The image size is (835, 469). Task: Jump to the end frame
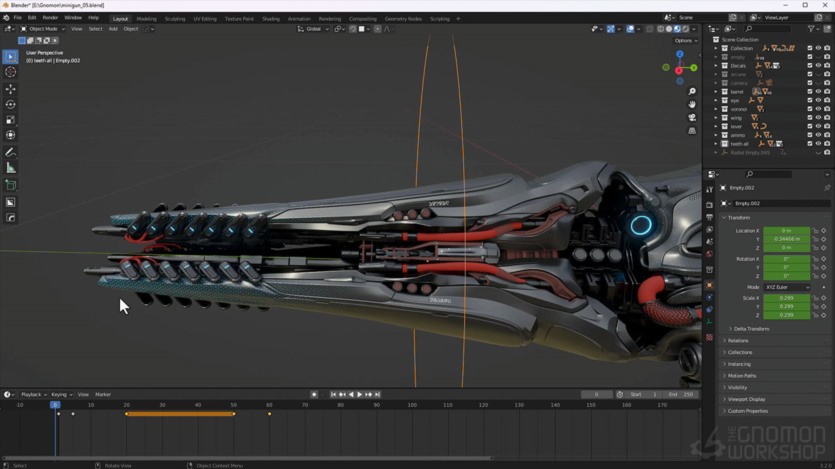(378, 394)
